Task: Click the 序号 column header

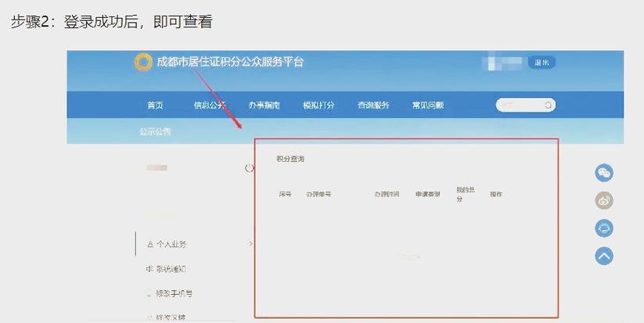Action: coord(285,194)
